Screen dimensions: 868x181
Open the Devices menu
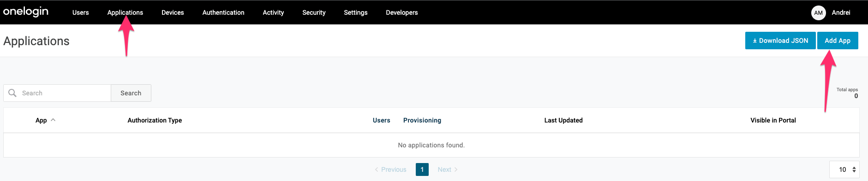pyautogui.click(x=173, y=12)
